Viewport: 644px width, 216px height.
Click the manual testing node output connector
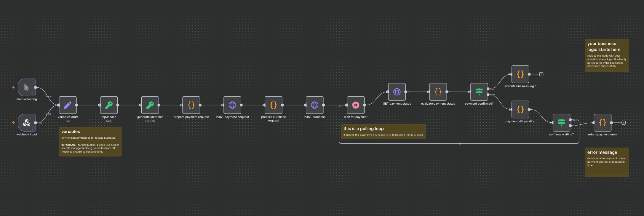[36, 87]
